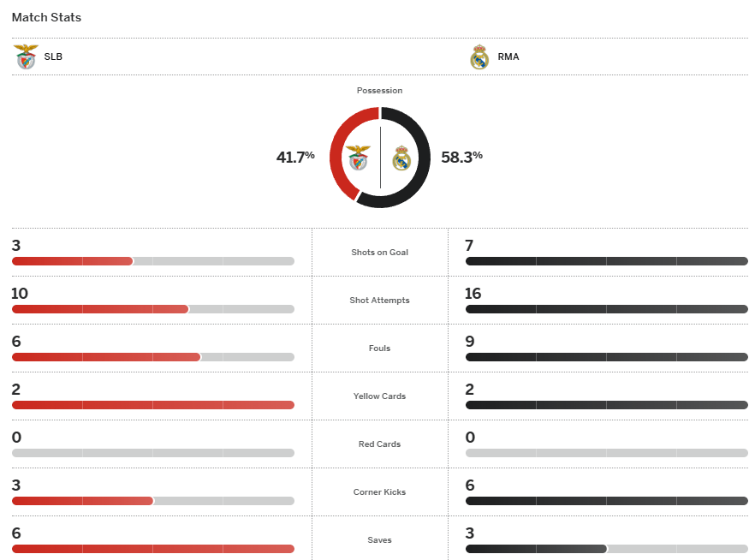This screenshot has height=560, width=755.
Task: Click the red SLB Corner Kicks bar
Action: pos(82,501)
